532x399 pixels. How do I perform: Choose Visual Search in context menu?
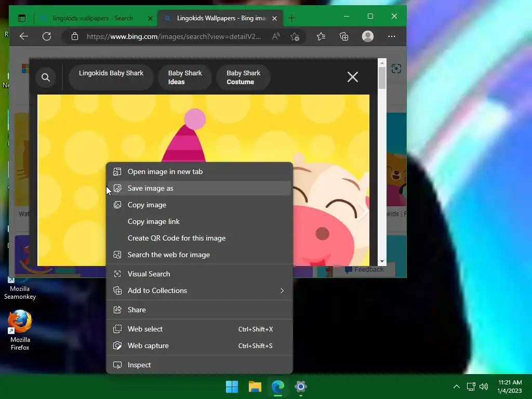[199, 274]
